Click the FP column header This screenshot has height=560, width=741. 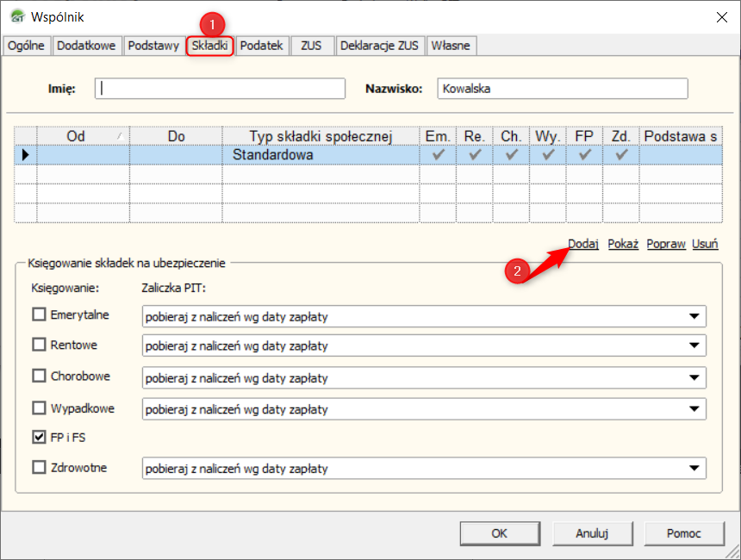tap(584, 136)
